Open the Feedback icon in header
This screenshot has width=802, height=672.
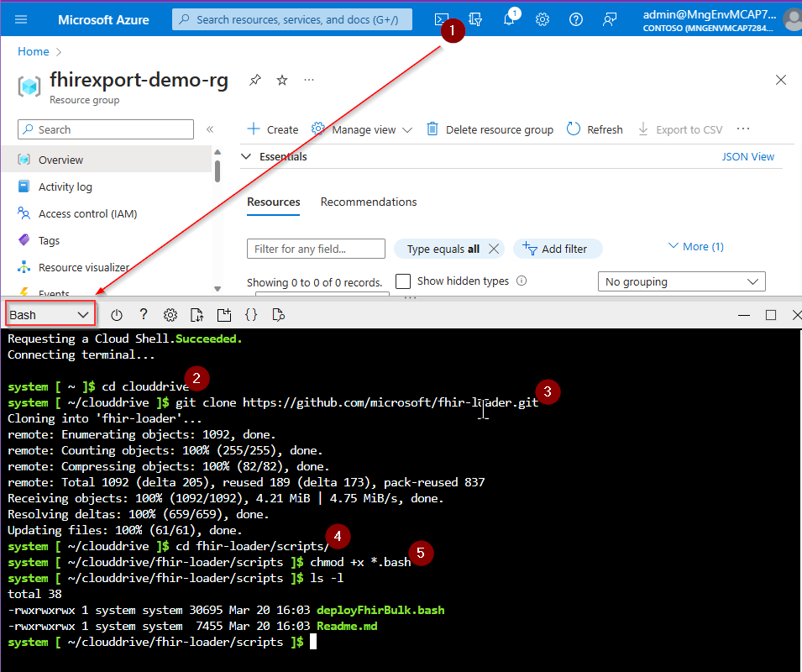click(x=609, y=19)
